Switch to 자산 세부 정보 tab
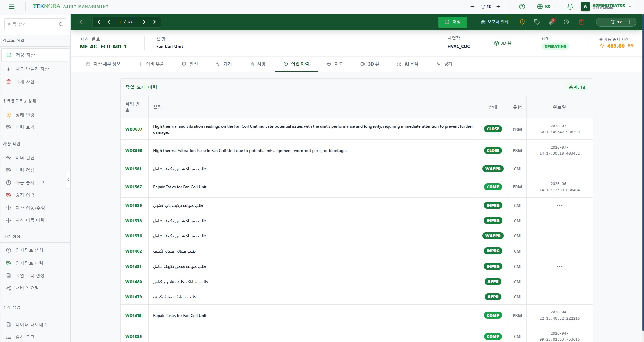The width and height of the screenshot is (644, 342). click(x=103, y=64)
